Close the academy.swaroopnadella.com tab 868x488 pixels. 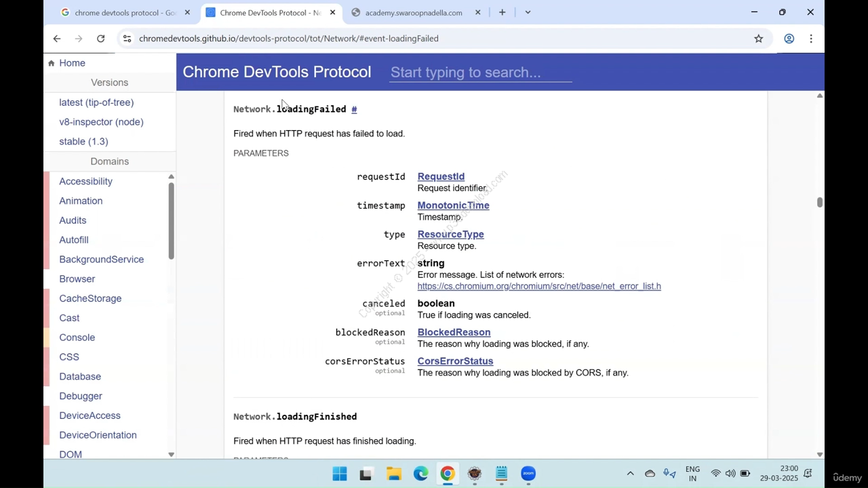point(477,12)
